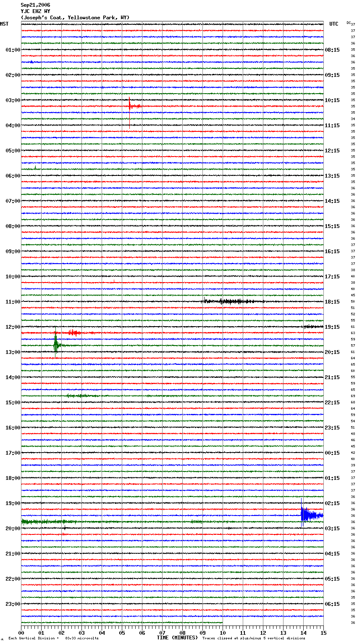Click the Traces clipped at plus/minus 5 note

pyautogui.click(x=254, y=638)
